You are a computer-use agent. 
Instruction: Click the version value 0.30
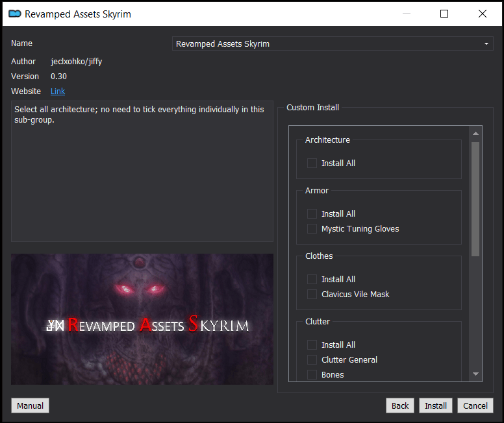(x=59, y=77)
